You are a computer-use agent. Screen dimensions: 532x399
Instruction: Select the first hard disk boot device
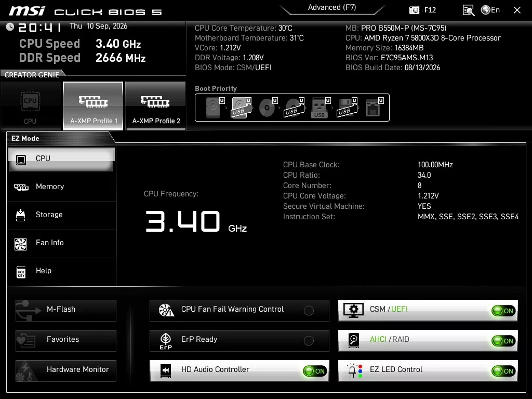coord(215,107)
